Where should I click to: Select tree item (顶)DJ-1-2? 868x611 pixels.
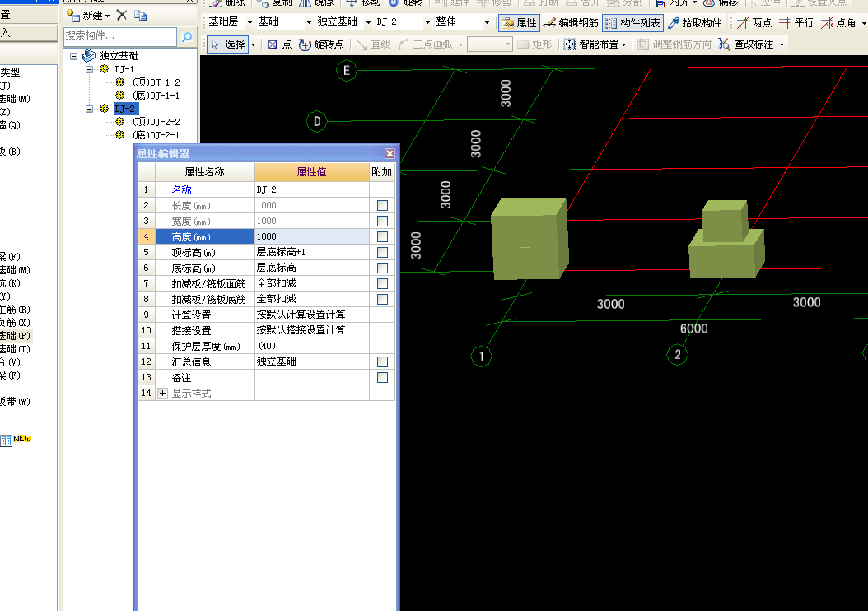coord(156,82)
